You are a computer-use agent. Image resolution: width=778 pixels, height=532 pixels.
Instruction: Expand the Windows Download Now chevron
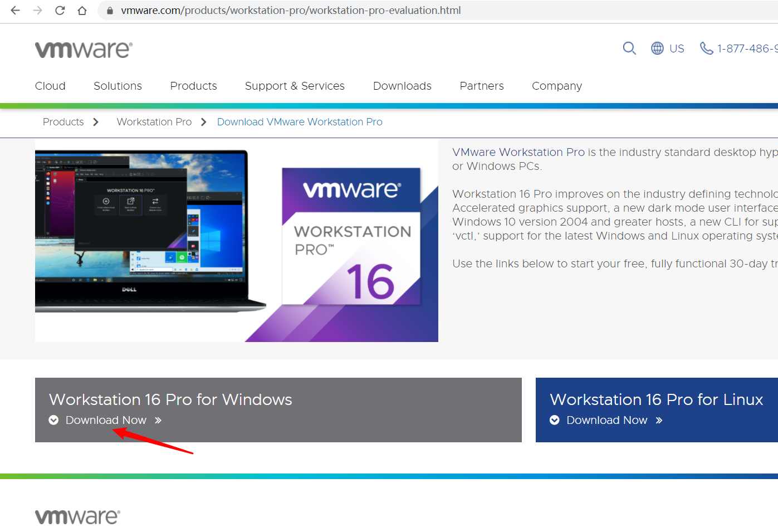53,420
